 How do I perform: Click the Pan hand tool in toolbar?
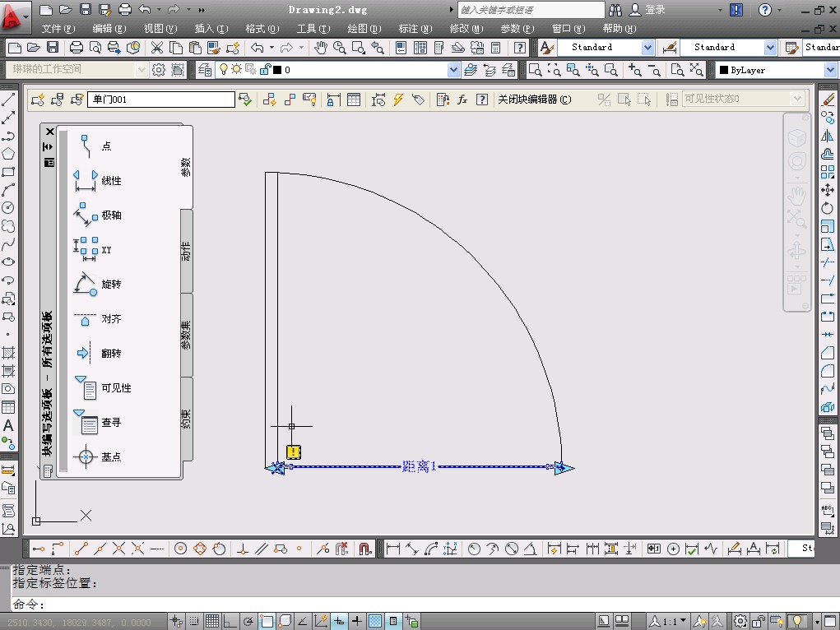[x=321, y=48]
